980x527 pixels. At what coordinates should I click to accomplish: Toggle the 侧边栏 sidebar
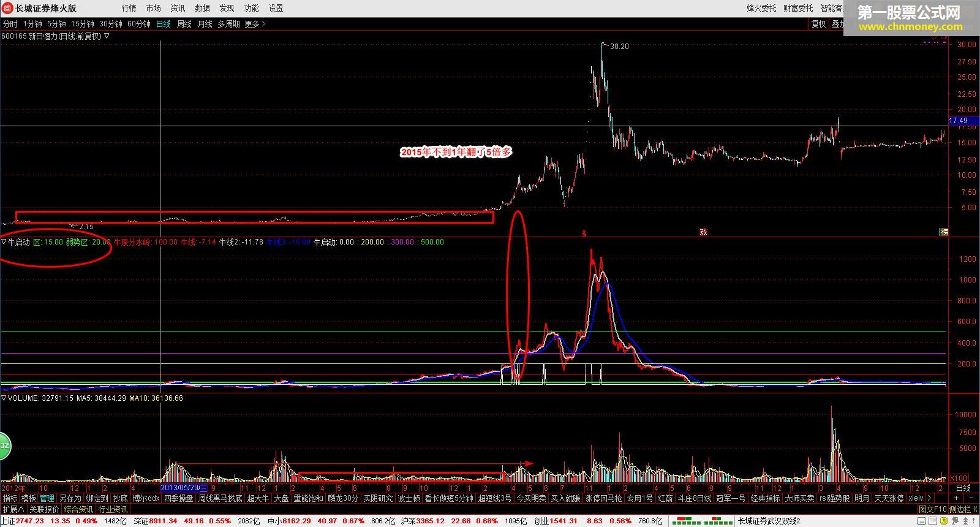[x=963, y=509]
